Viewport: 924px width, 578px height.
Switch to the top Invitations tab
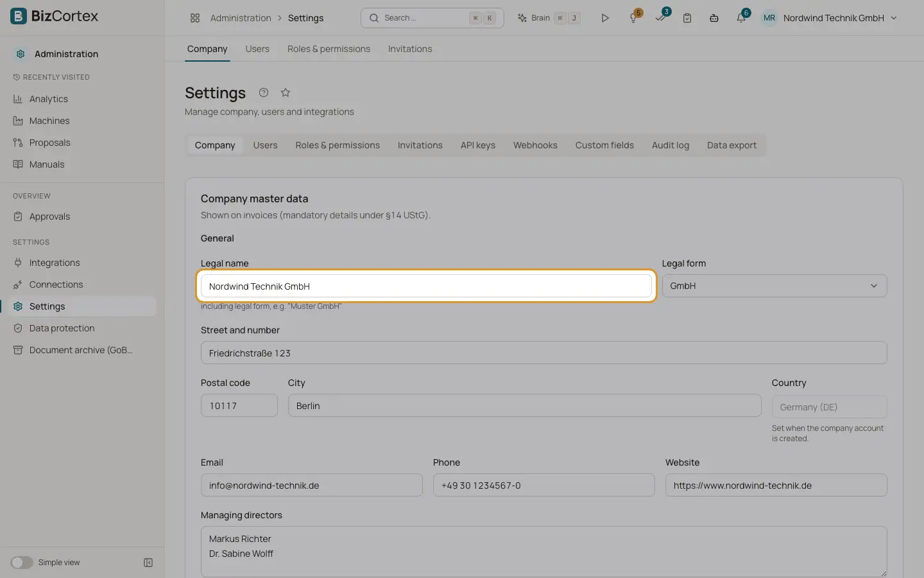[410, 49]
